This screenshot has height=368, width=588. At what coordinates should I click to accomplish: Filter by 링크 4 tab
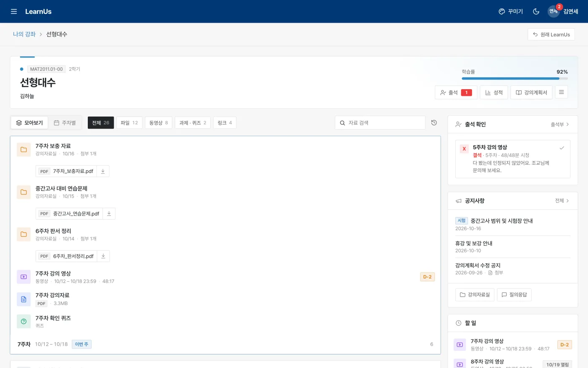point(225,123)
